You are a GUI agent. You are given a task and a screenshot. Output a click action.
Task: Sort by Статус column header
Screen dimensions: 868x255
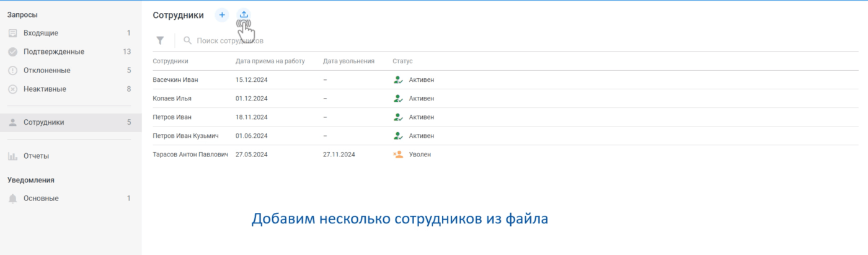(x=402, y=61)
